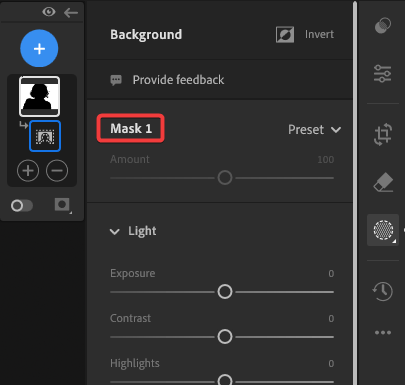Add to mask with circled plus
Viewport: 405px width, 385px height.
(x=28, y=171)
